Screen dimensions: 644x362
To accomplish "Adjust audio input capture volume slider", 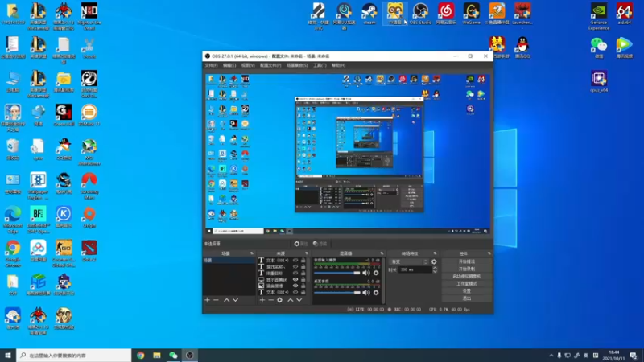I will tap(336, 273).
